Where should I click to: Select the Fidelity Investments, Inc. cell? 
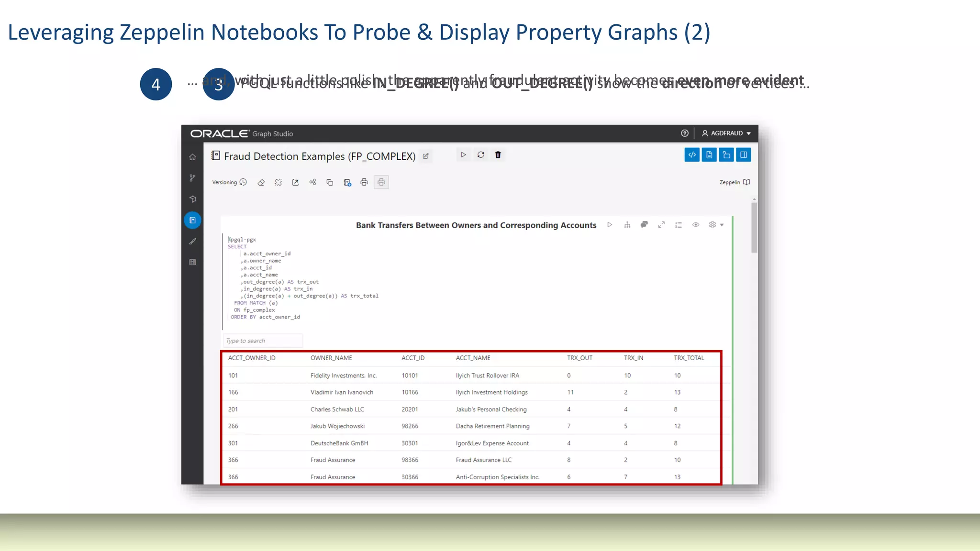click(344, 375)
